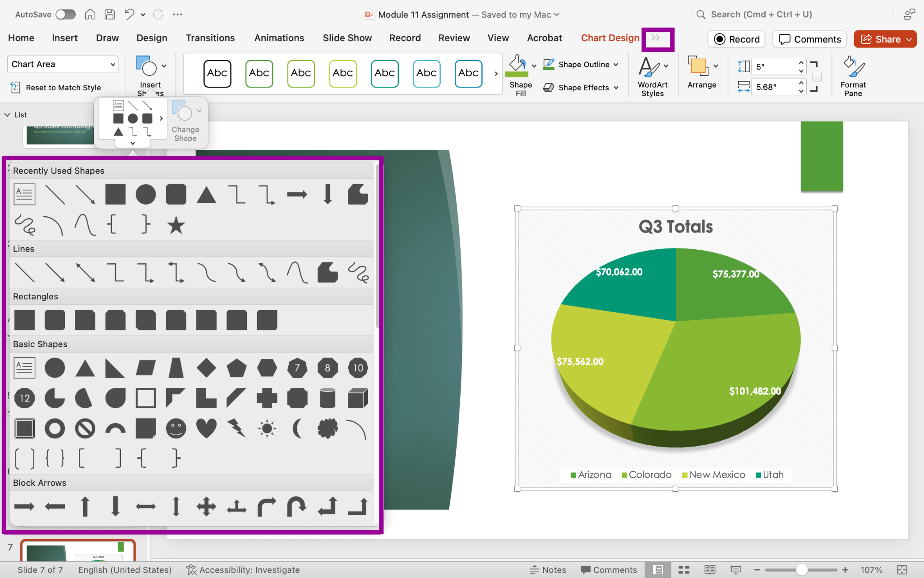The image size is (924, 578).
Task: Select the Left-Right Arrow block arrow
Action: click(x=146, y=507)
